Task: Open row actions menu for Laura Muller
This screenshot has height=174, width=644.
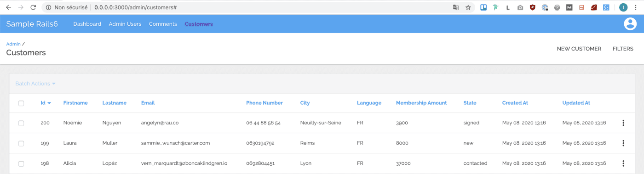Action: [x=623, y=143]
